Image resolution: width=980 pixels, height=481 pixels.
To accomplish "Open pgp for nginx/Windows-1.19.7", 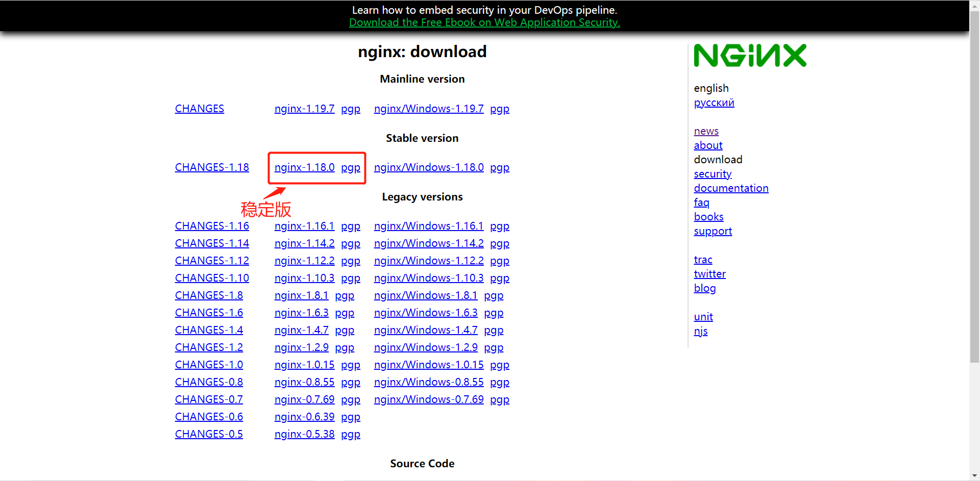I will 500,109.
